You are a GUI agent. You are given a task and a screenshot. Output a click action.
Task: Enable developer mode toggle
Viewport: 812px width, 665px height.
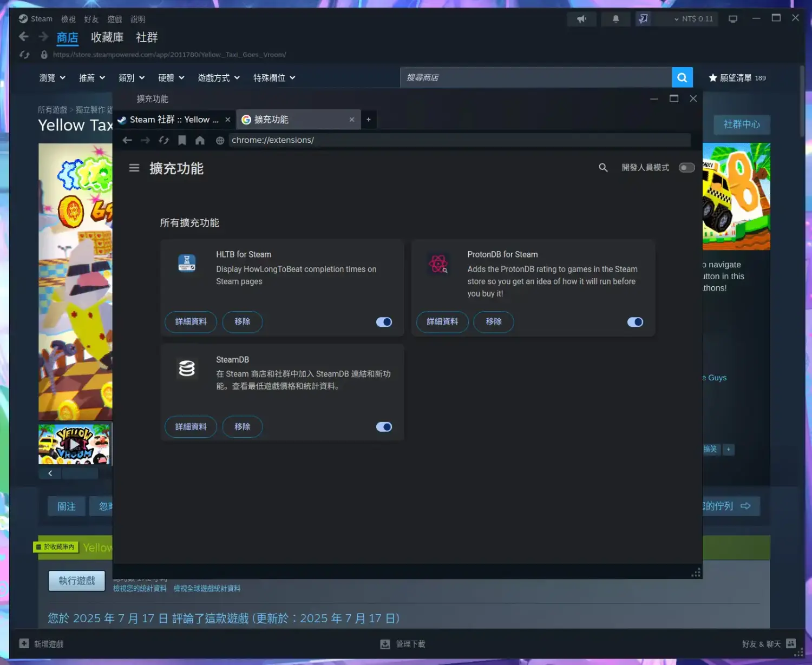point(686,168)
